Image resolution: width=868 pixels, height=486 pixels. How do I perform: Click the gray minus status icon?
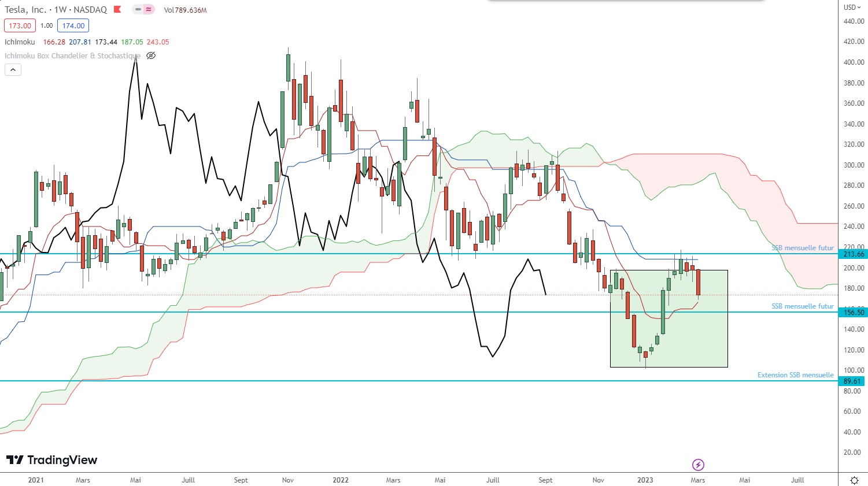[x=138, y=9]
